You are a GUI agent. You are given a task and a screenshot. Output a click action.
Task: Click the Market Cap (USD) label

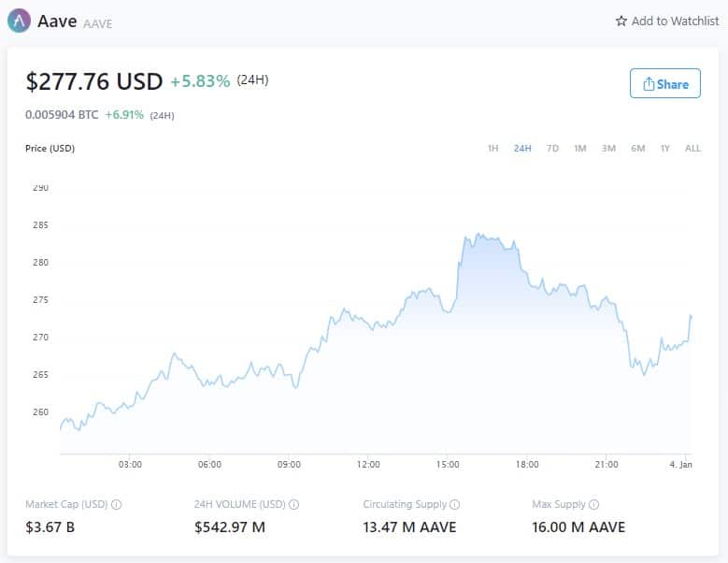(66, 504)
